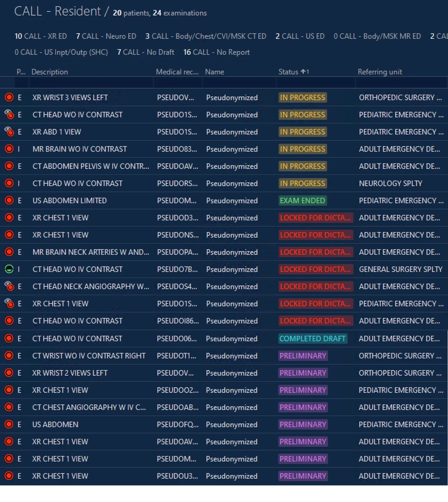448x502 pixels.
Task: Click the filter field under Referring unit header
Action: [402, 82]
